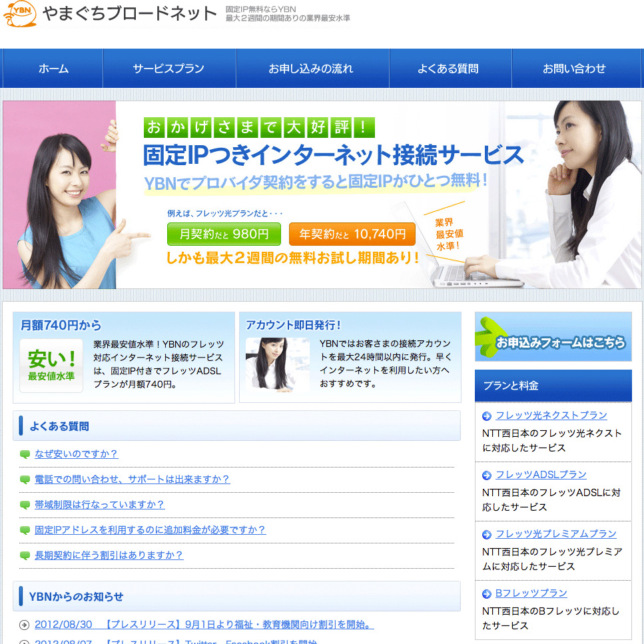Viewport: 644px width, 644px height.
Task: Select お問い合わせ navigation tab
Action: (x=575, y=68)
